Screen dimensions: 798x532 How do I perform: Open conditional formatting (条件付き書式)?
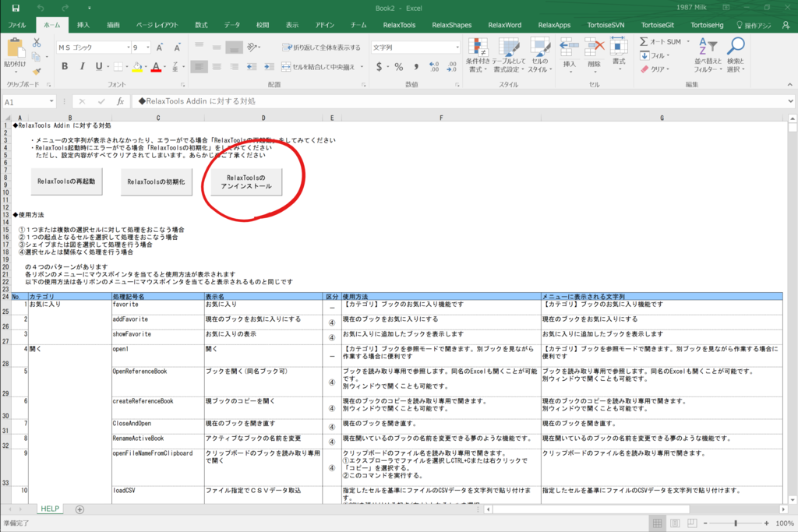coord(478,55)
